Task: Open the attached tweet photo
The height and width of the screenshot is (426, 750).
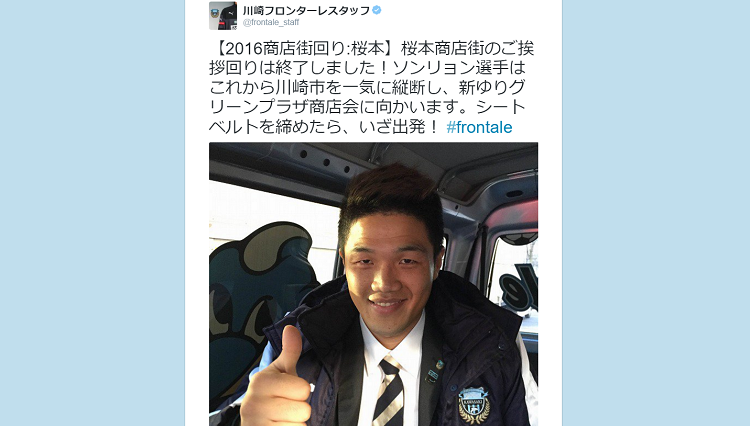Action: 374,284
